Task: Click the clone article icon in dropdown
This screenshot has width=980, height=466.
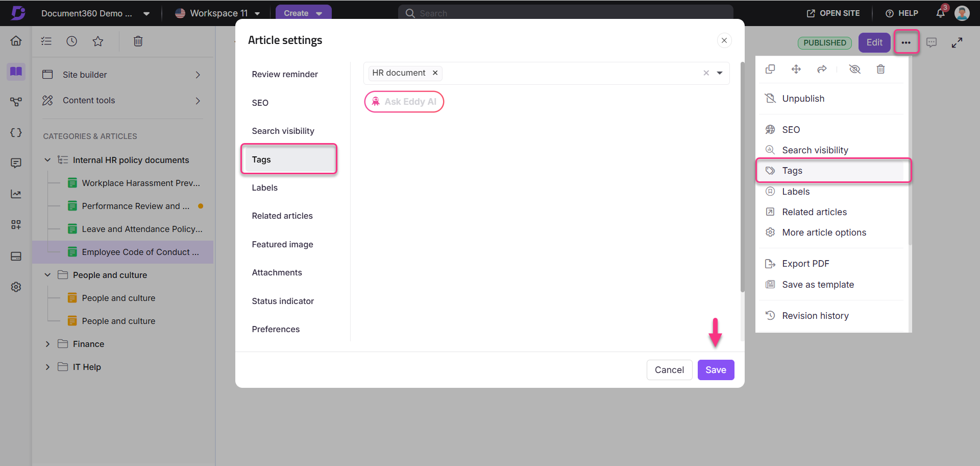Action: (x=770, y=69)
